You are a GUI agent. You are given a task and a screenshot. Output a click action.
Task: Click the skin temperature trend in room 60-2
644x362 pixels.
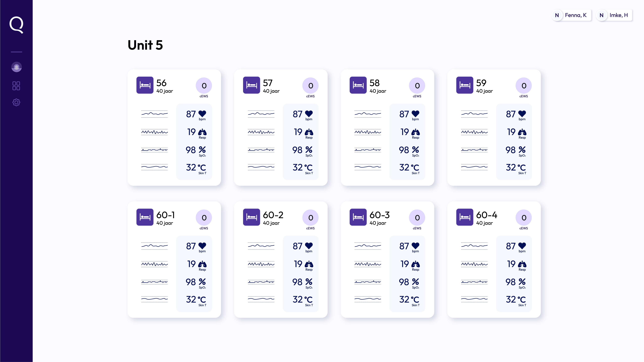261,299
